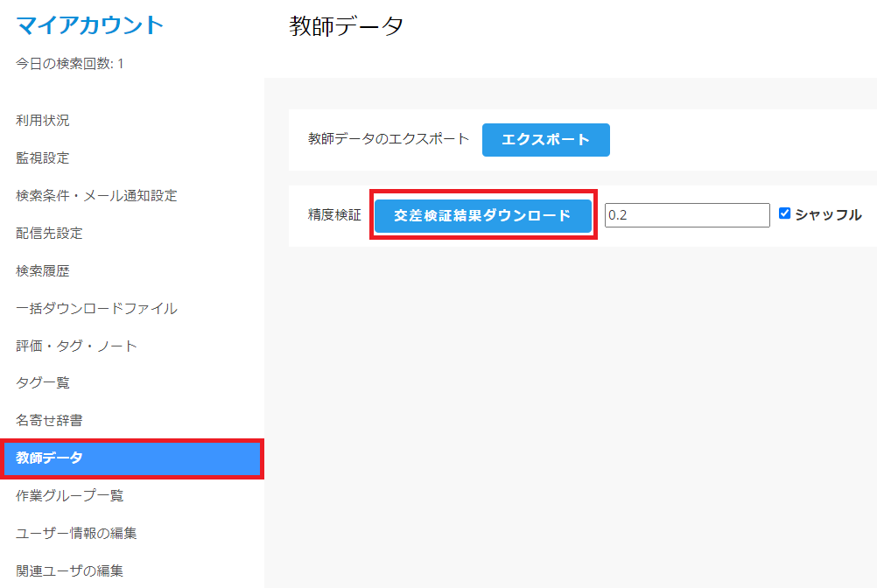Select the highlighted 教師データ menu item
Image resolution: width=877 pixels, height=588 pixels.
[50, 458]
